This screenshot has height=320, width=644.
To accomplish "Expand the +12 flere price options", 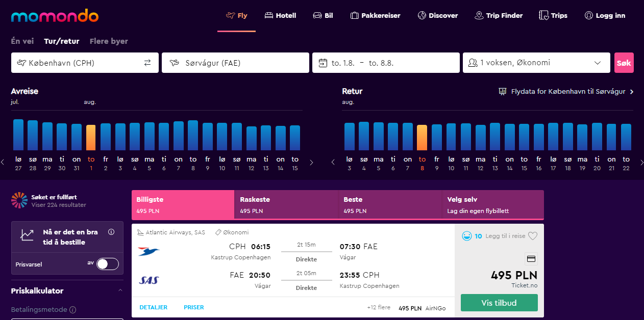I will coord(378,308).
